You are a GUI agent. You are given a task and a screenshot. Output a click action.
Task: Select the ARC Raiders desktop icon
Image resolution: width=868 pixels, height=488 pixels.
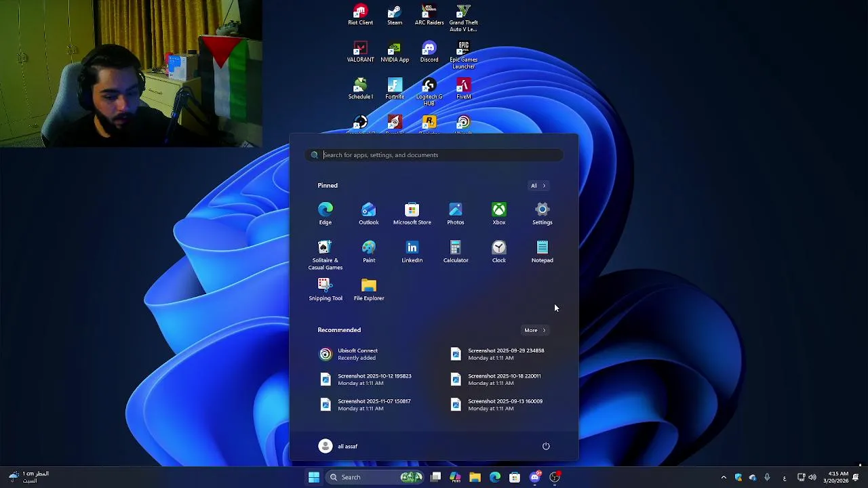(x=429, y=15)
